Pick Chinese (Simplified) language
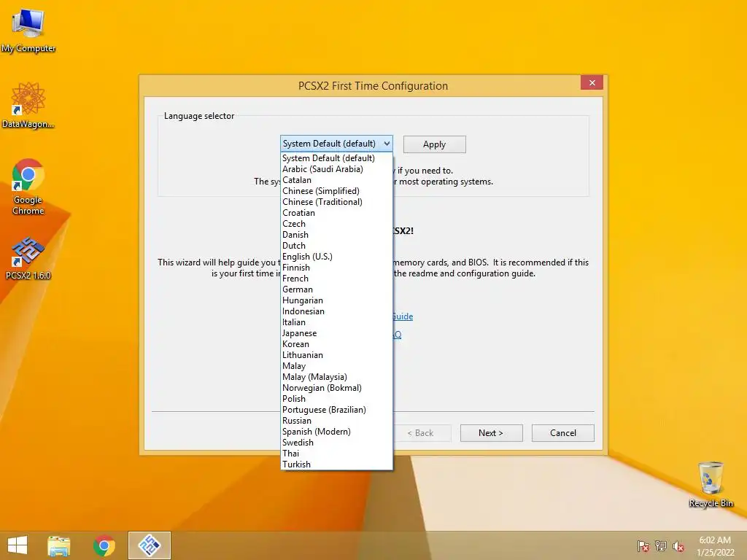Viewport: 747px width, 560px height. (x=336, y=191)
